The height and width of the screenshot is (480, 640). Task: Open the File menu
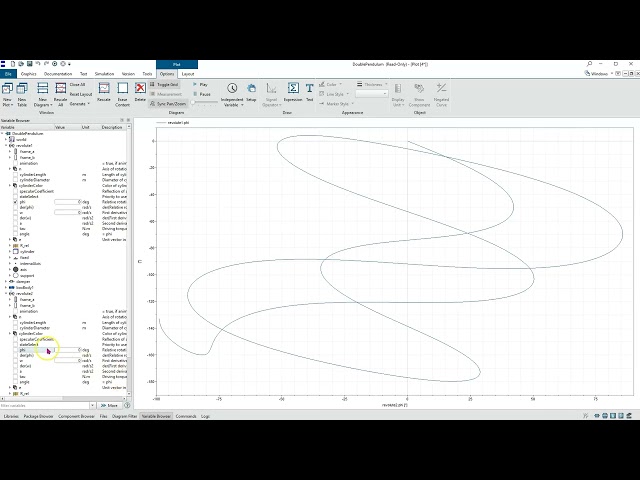click(x=8, y=74)
